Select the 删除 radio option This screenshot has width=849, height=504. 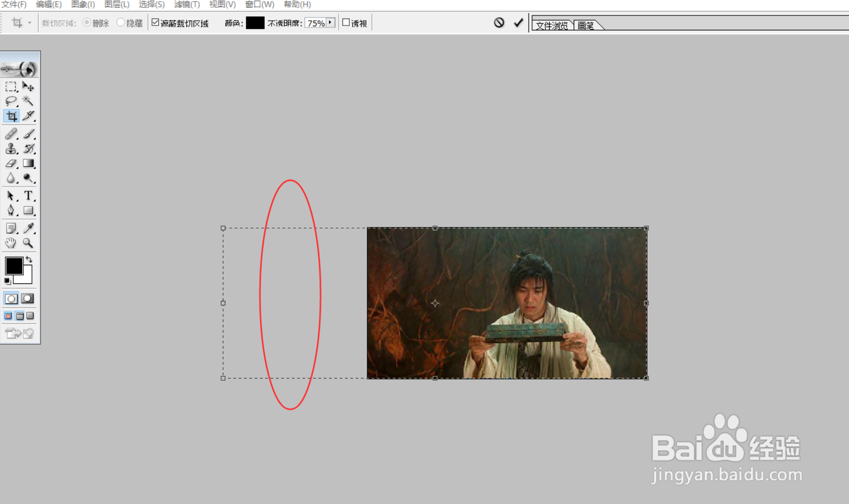coord(87,22)
